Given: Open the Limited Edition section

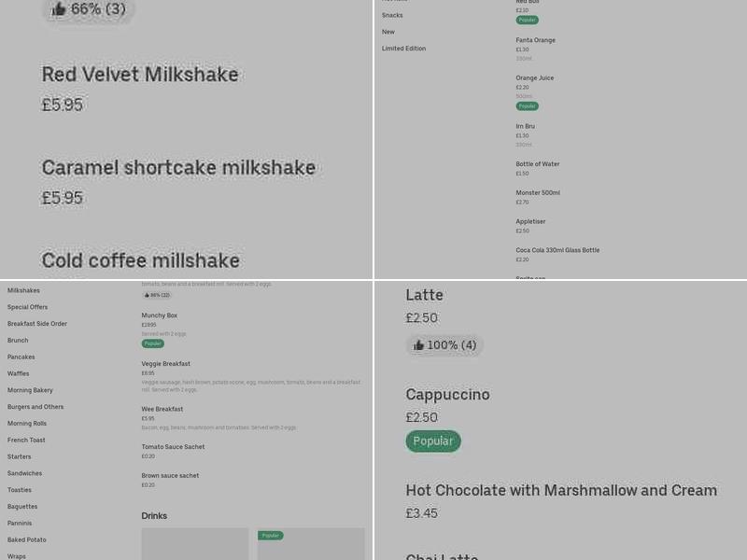Looking at the screenshot, I should click(403, 49).
